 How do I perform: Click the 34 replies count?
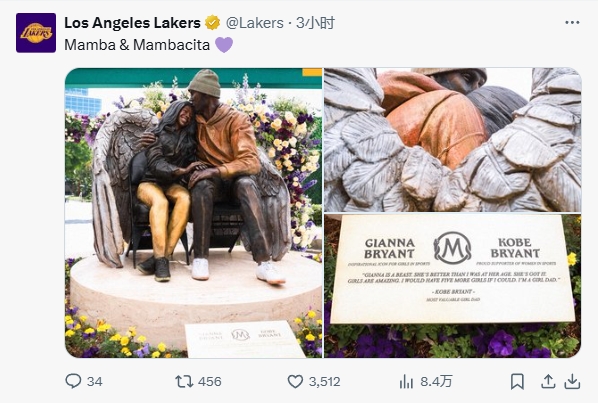coord(95,381)
